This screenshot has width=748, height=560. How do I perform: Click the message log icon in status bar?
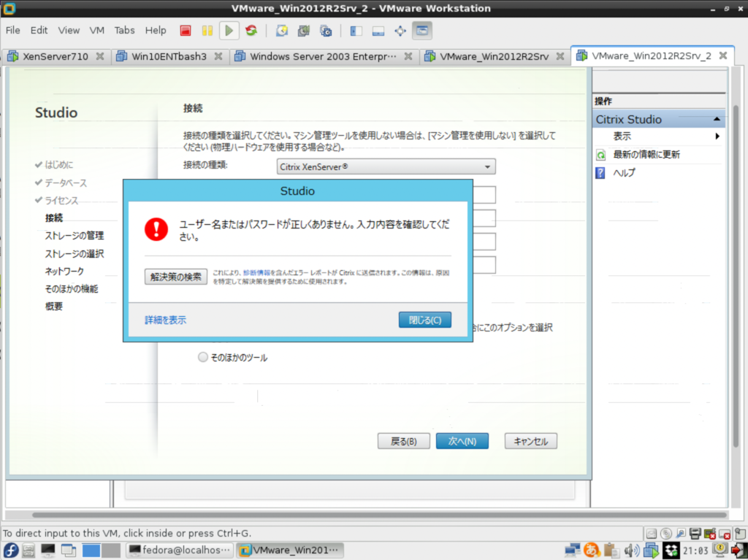(740, 533)
